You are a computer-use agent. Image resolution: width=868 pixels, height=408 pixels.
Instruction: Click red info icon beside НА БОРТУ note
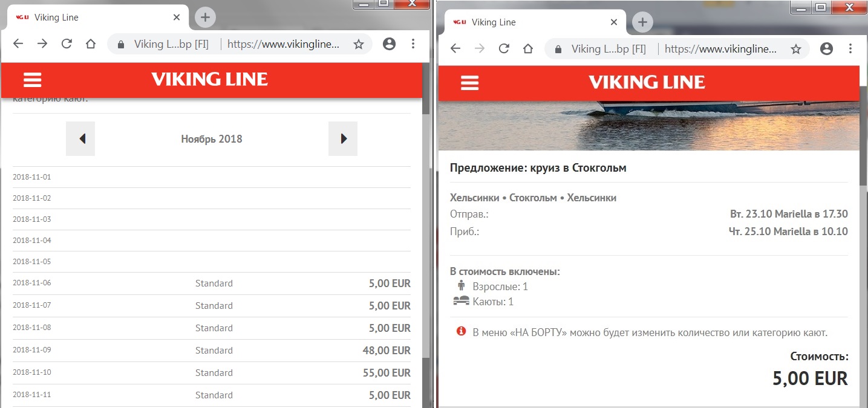(461, 331)
